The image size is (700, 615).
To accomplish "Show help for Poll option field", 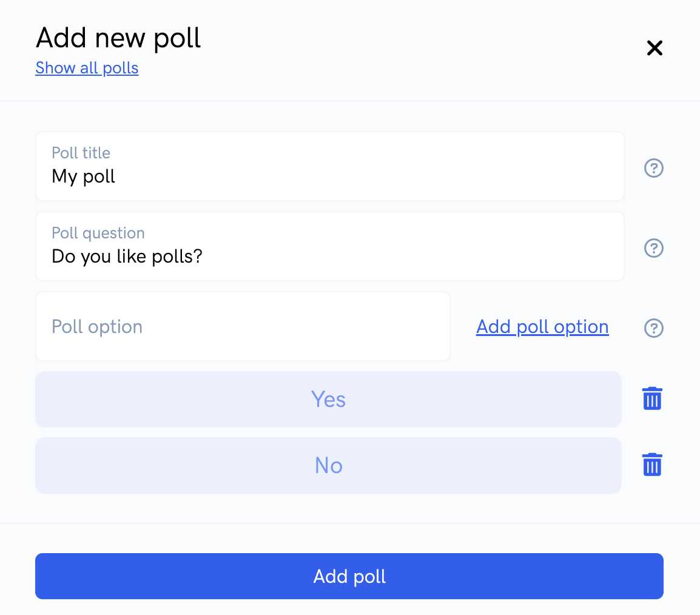I will 653,328.
